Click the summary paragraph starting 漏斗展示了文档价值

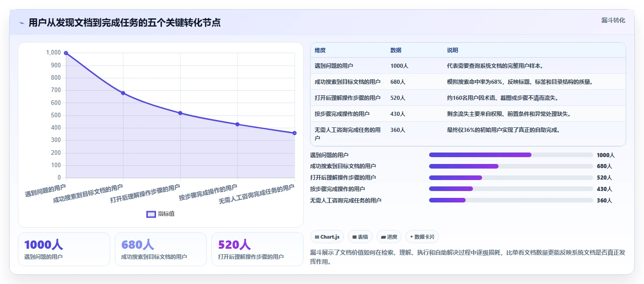[x=467, y=257]
